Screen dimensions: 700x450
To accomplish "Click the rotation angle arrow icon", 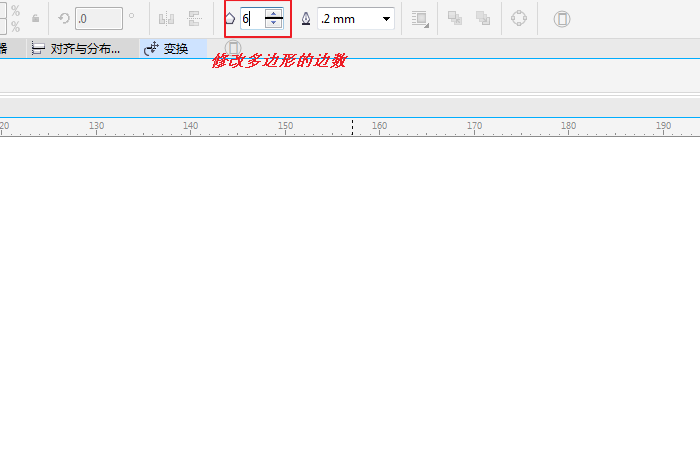I will [x=64, y=18].
